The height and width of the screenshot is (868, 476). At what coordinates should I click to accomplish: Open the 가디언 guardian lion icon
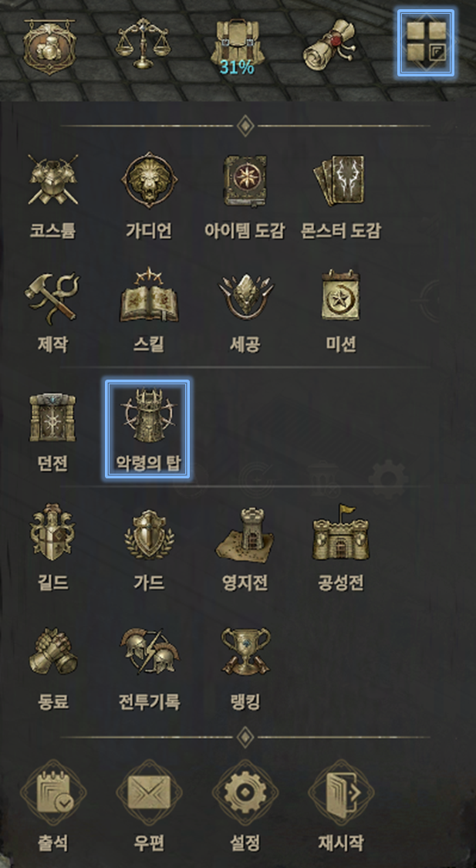pyautogui.click(x=150, y=196)
